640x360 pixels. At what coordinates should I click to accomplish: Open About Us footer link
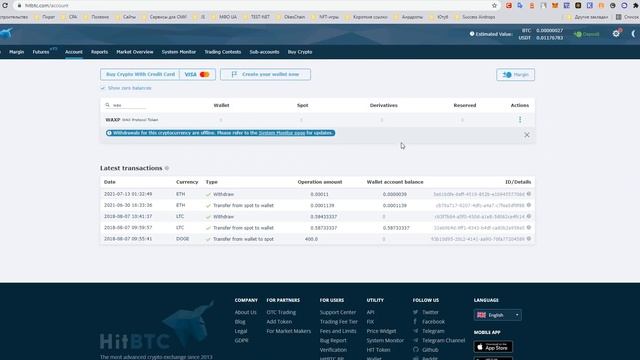pyautogui.click(x=245, y=312)
